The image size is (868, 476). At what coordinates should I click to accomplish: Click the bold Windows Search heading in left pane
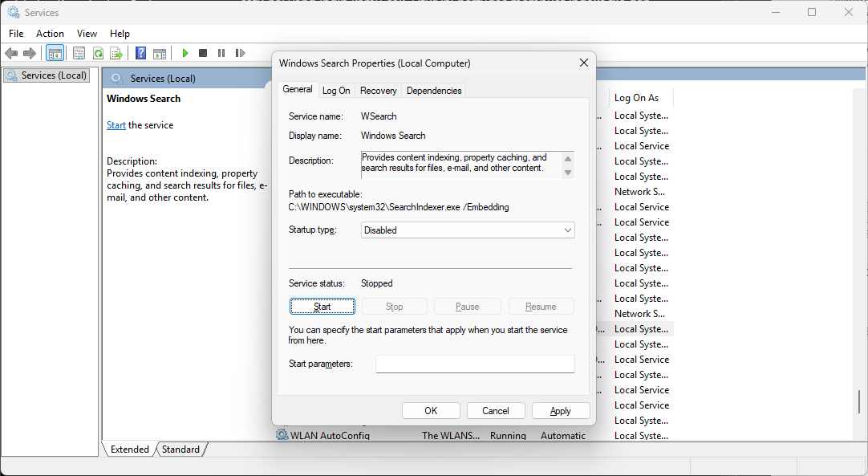pyautogui.click(x=144, y=99)
